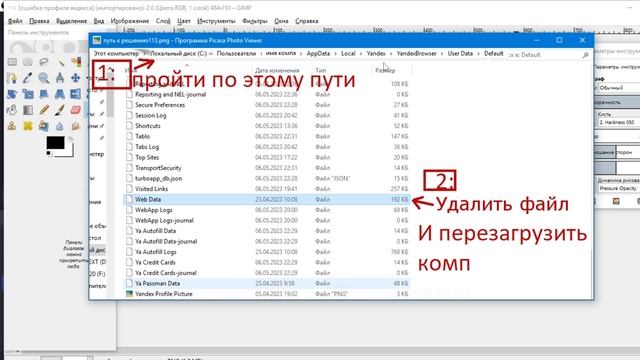Select the Ellipse Select tool

click(28, 62)
